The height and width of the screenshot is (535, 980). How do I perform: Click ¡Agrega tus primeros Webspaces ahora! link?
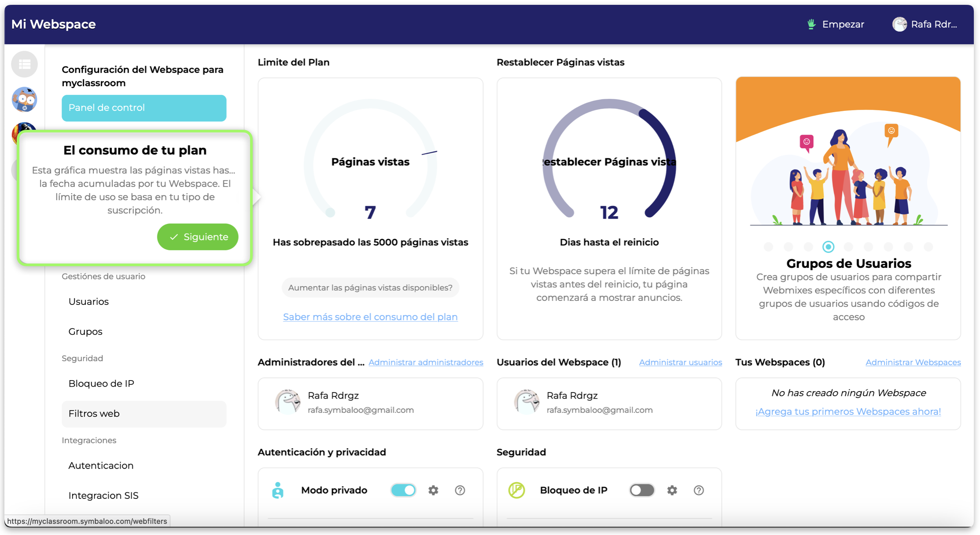(x=848, y=411)
